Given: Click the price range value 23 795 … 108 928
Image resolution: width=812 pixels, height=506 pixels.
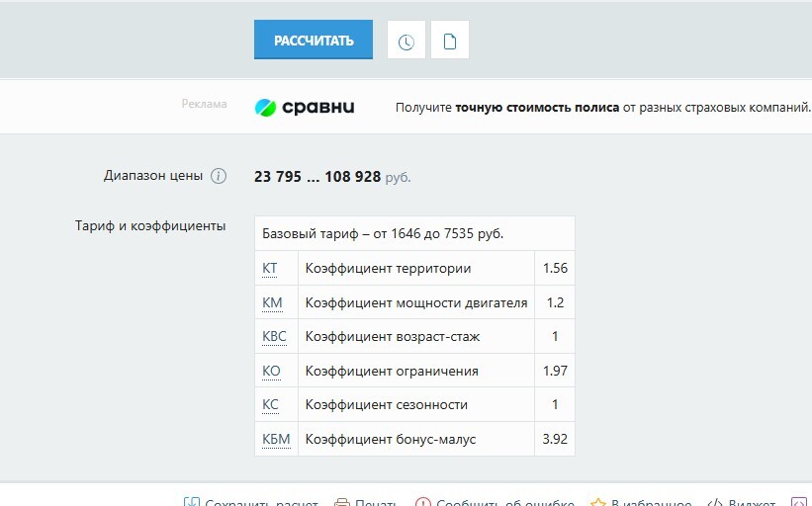Looking at the screenshot, I should pos(317,177).
